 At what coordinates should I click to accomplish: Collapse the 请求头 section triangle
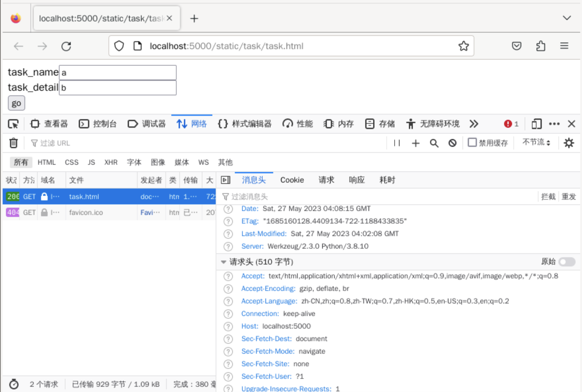pos(224,262)
